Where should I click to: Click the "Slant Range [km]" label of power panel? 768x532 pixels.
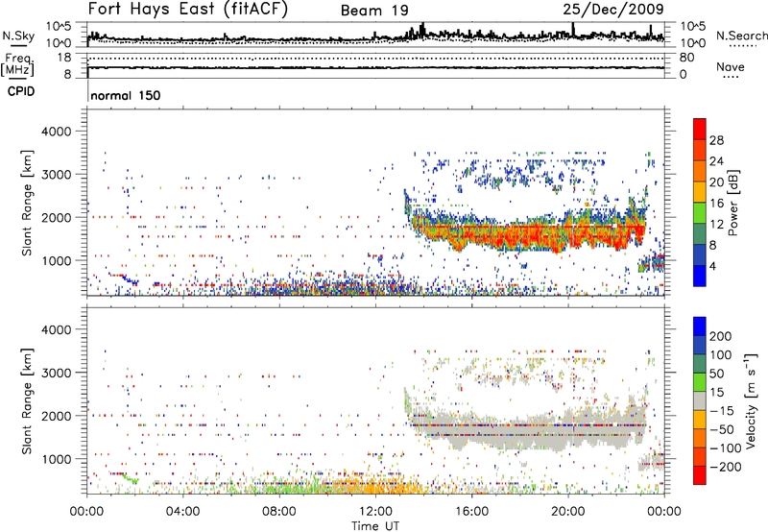[27, 203]
